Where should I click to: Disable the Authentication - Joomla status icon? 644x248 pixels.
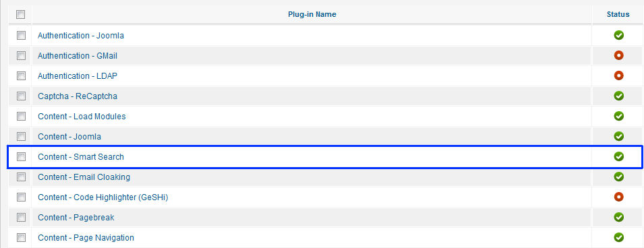click(618, 35)
